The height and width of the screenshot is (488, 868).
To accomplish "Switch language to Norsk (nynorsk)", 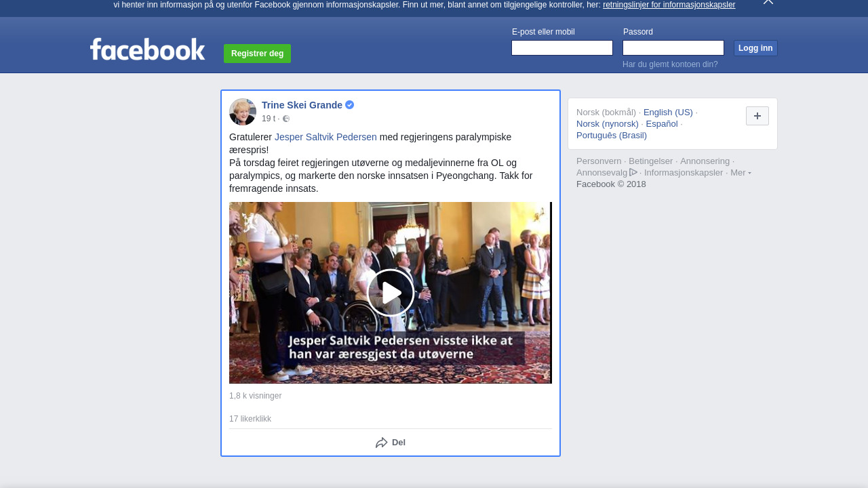I will coord(608,124).
